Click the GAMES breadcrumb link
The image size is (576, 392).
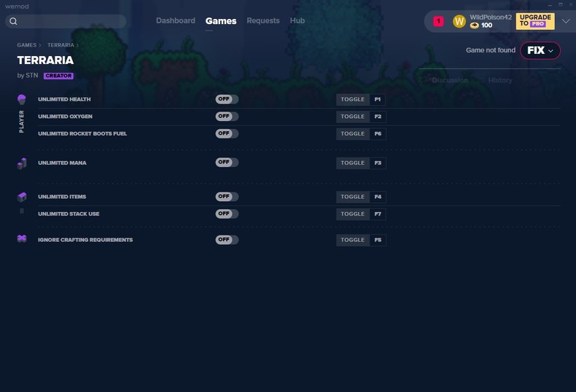click(26, 45)
